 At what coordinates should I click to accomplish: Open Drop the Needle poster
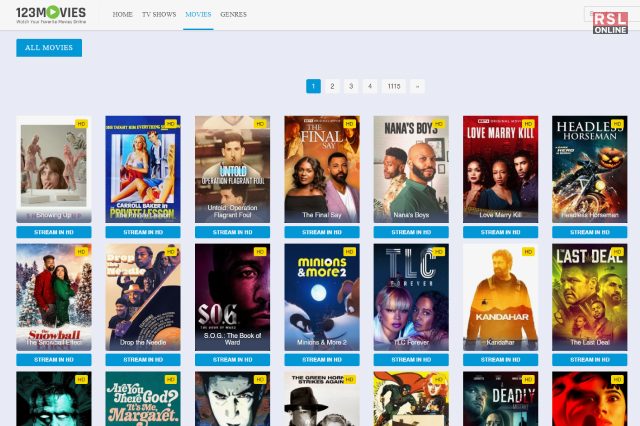(x=143, y=297)
